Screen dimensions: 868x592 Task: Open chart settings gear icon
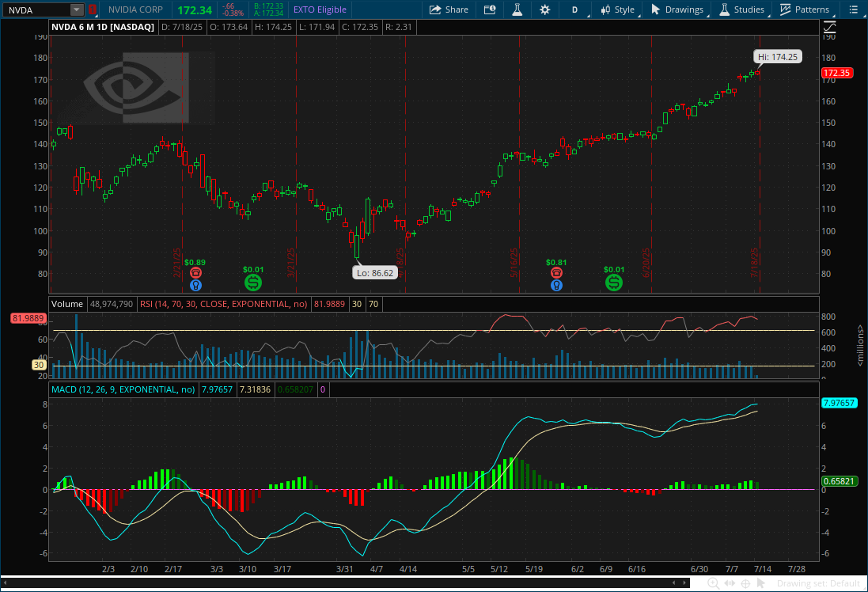(544, 9)
